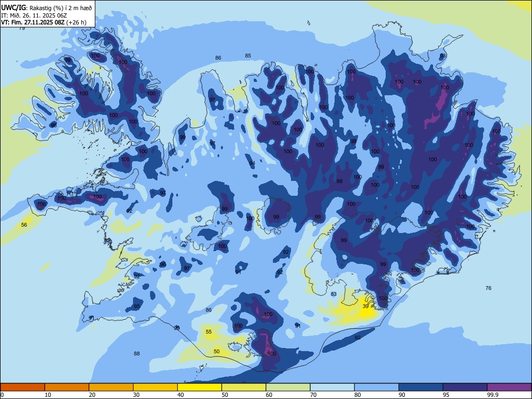Select the humidity value 83 on the map
The width and height of the screenshot is (532, 399).
coord(334,294)
